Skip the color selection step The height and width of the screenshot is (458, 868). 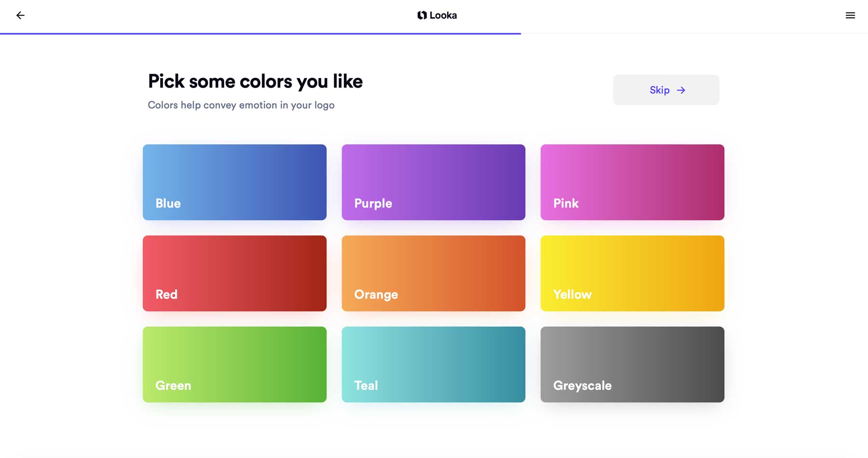click(x=665, y=90)
